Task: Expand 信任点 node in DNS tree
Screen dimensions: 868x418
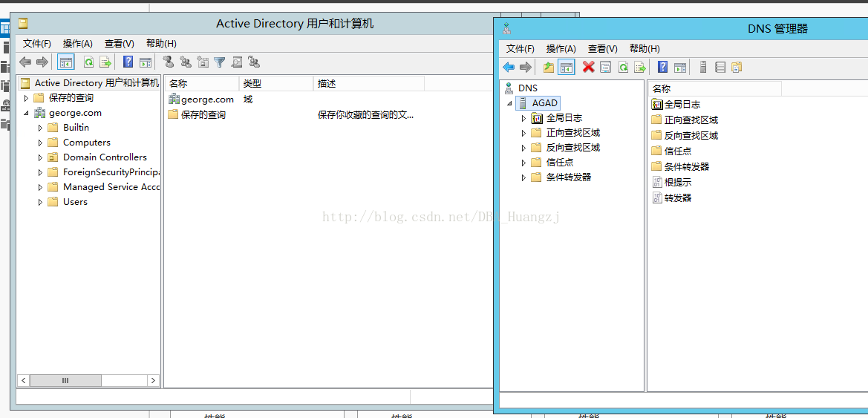Action: [x=523, y=163]
